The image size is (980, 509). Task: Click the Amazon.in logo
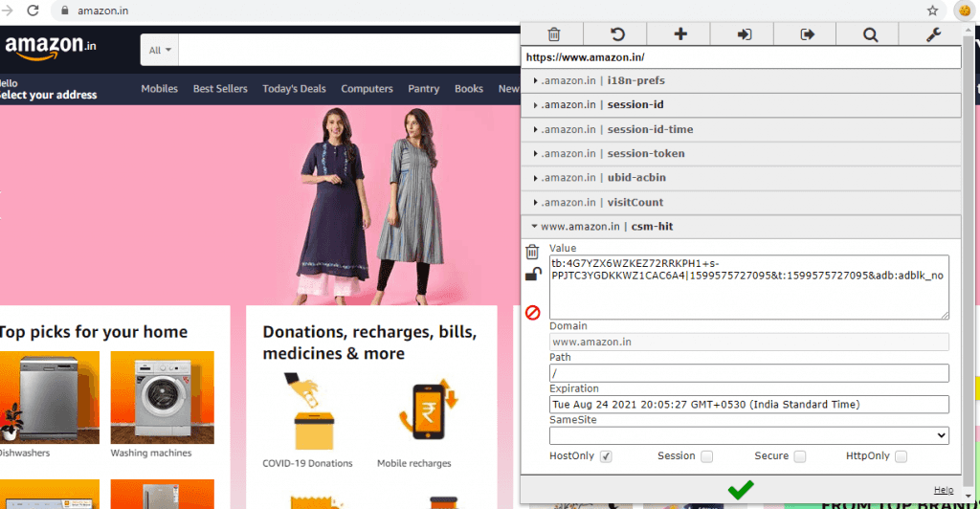point(51,47)
